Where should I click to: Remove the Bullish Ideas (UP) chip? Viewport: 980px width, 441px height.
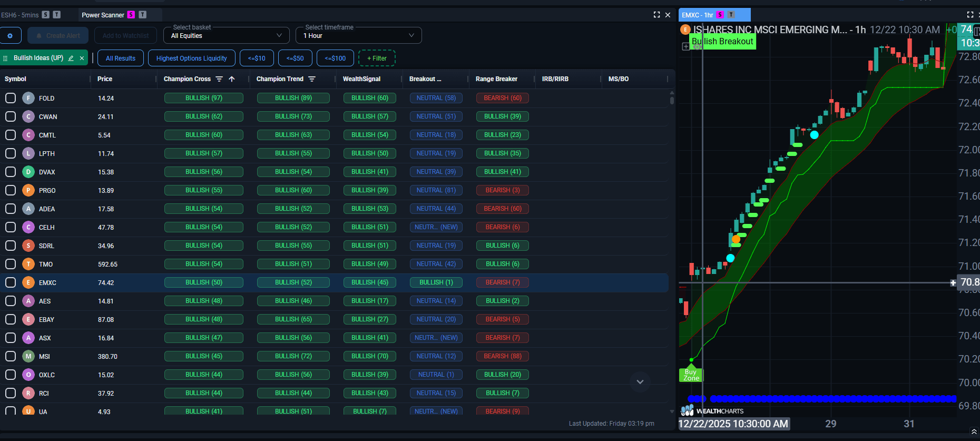coord(82,58)
